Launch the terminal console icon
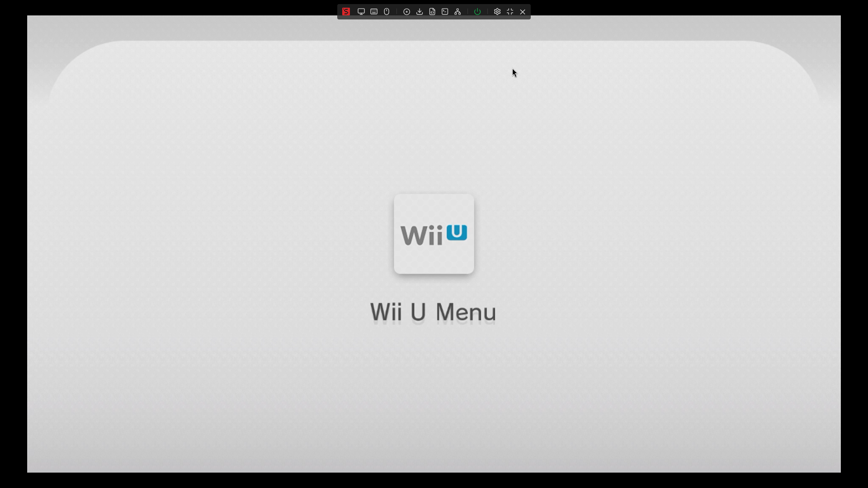Viewport: 868px width, 488px height. click(445, 12)
